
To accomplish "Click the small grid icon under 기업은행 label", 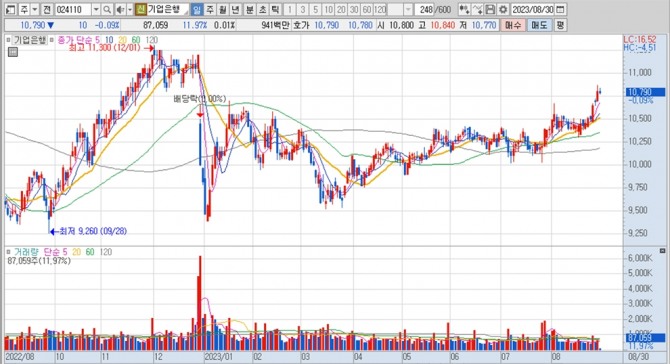I will pyautogui.click(x=13, y=53).
